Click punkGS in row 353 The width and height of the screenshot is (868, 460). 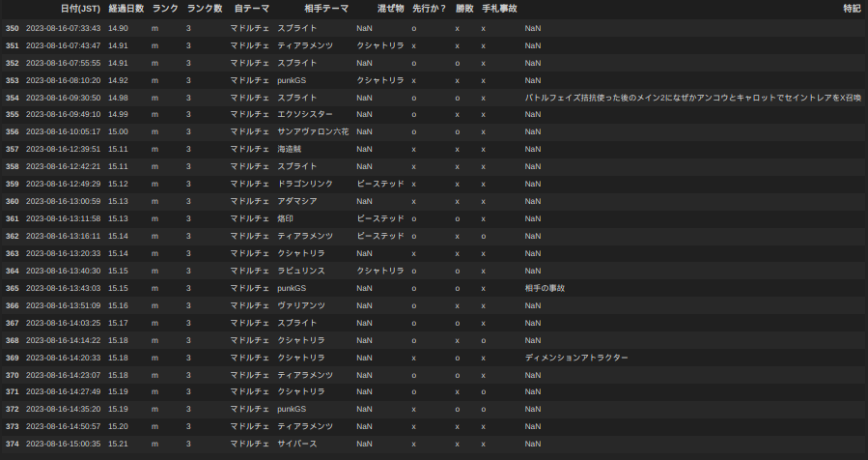(292, 80)
